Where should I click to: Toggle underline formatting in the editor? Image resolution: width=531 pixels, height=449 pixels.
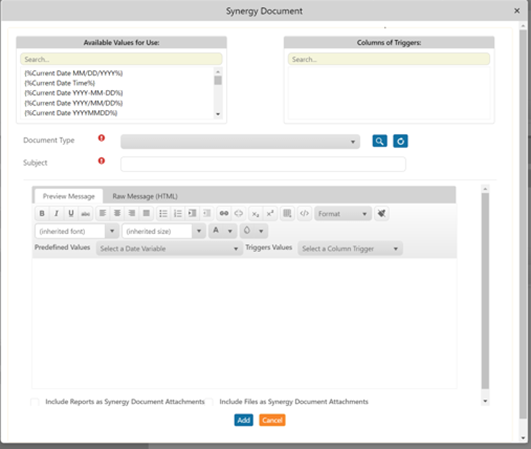pos(71,213)
